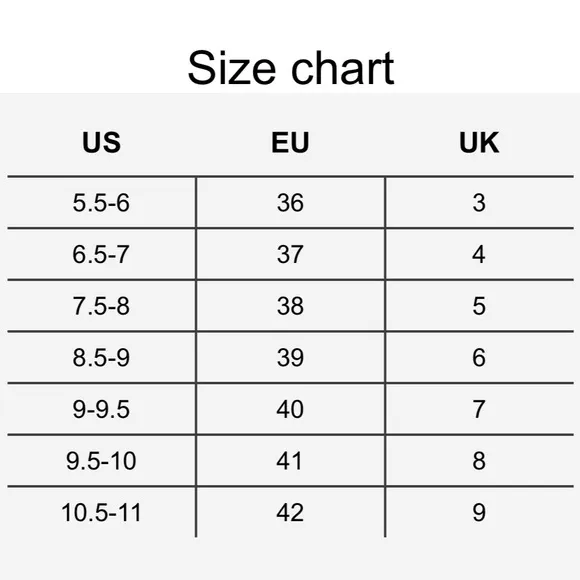The image size is (580, 580).
Task: Select the UK column header
Action: tap(479, 142)
